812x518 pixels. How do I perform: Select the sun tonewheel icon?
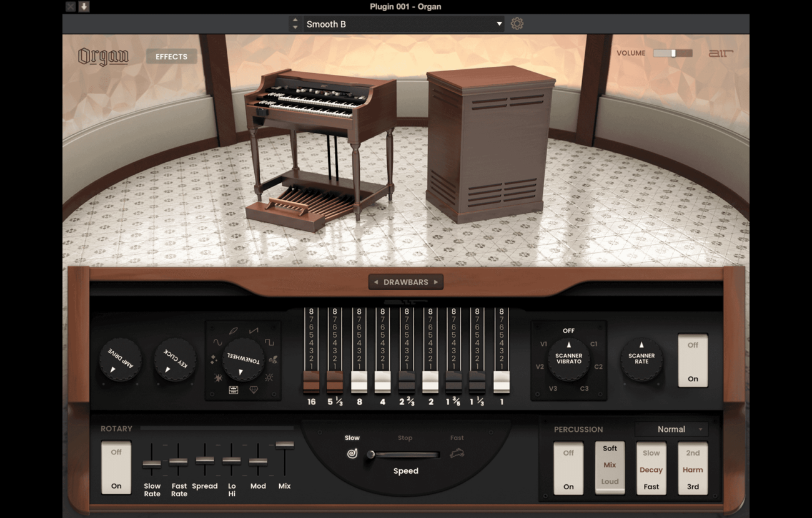269,378
